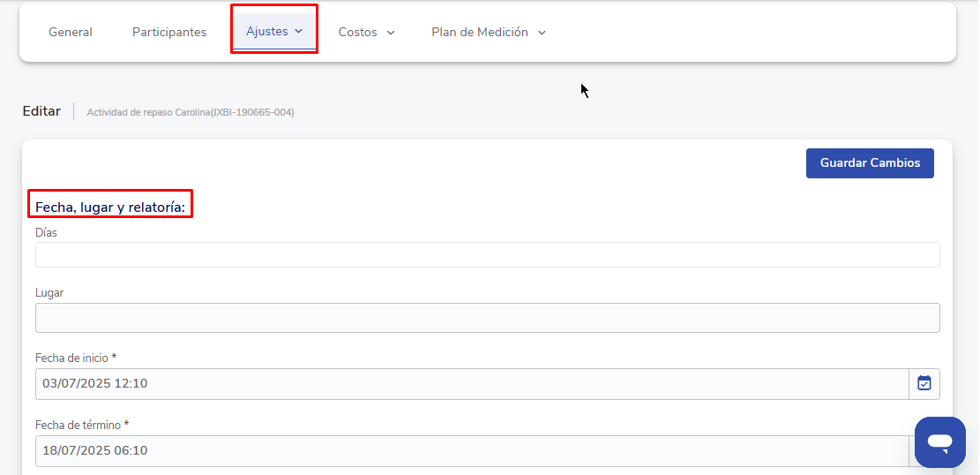Switch to the General tab
This screenshot has height=475, width=980.
[x=71, y=32]
